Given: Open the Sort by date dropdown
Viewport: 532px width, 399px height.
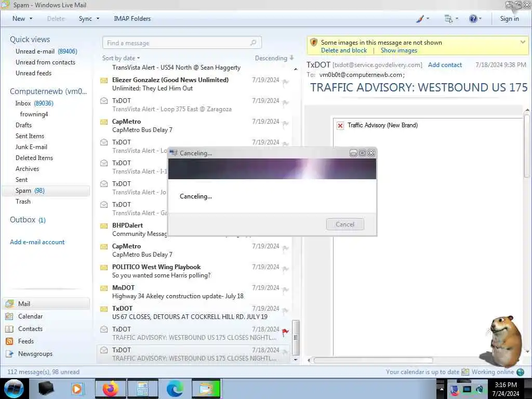Looking at the screenshot, I should [x=121, y=58].
